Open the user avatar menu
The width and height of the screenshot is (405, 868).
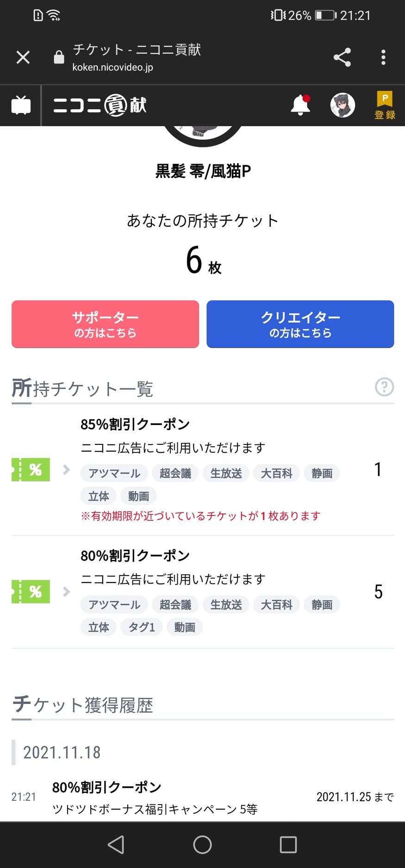(x=343, y=105)
